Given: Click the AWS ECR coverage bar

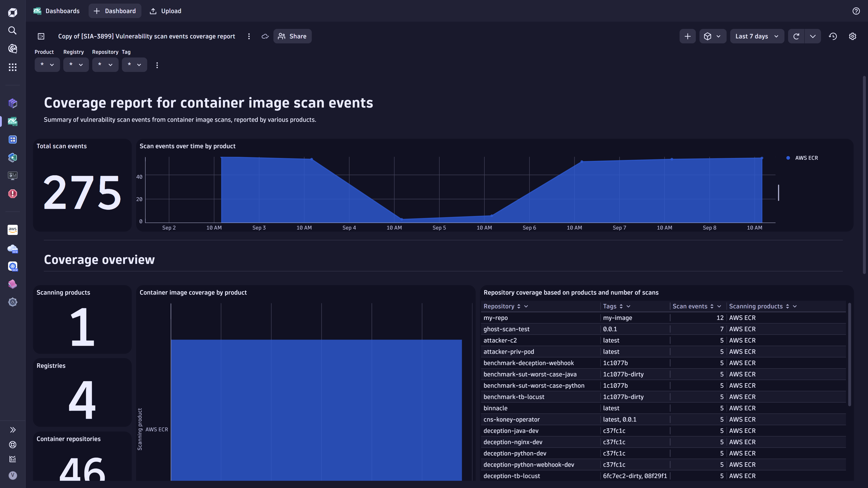Looking at the screenshot, I should (316, 410).
